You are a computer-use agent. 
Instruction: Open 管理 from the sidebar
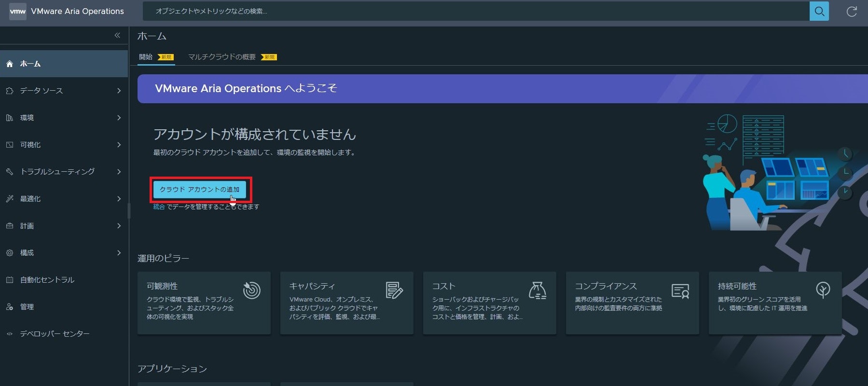tap(64, 307)
